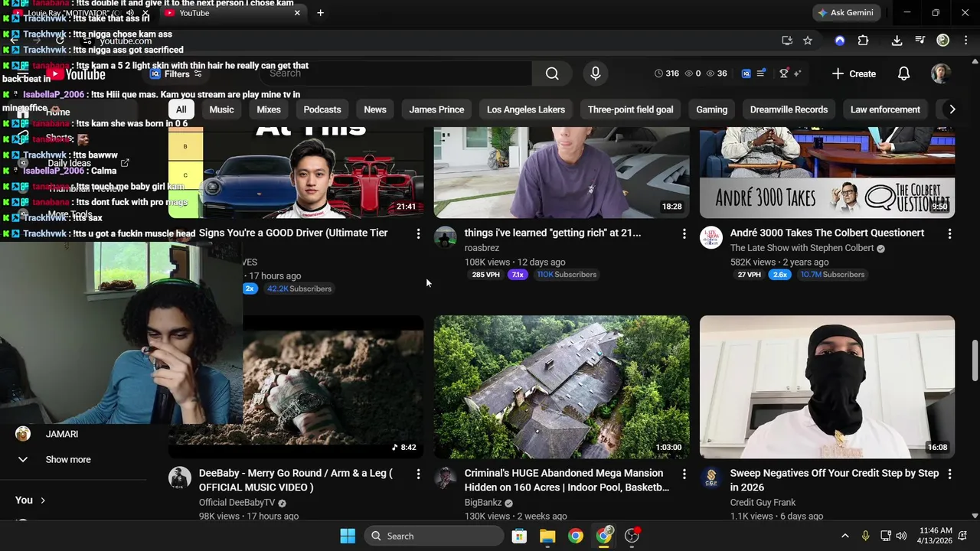This screenshot has height=551, width=980.
Task: Open the YouTube account avatar menu
Action: coord(941,73)
